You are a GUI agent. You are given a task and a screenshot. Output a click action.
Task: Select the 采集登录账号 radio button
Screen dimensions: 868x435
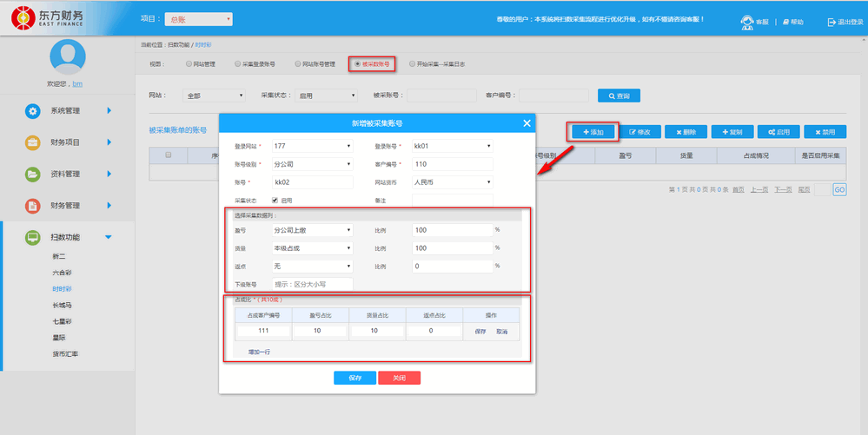237,63
